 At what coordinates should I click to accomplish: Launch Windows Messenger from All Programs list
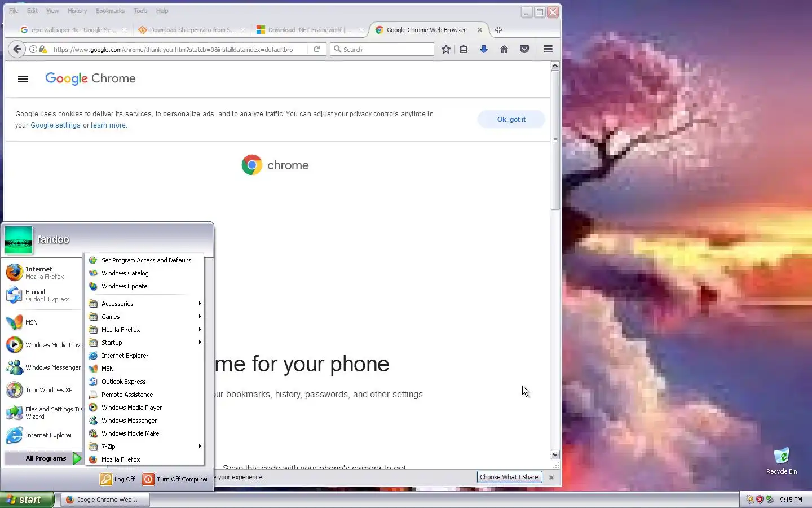tap(144, 421)
